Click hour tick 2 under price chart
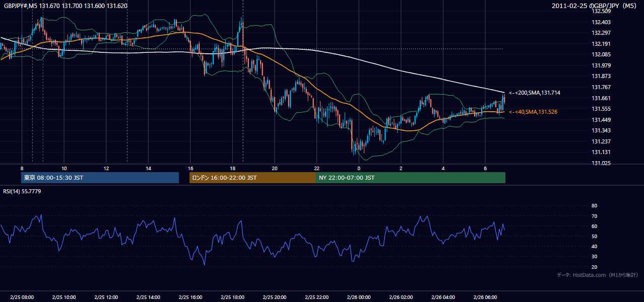 pos(401,168)
